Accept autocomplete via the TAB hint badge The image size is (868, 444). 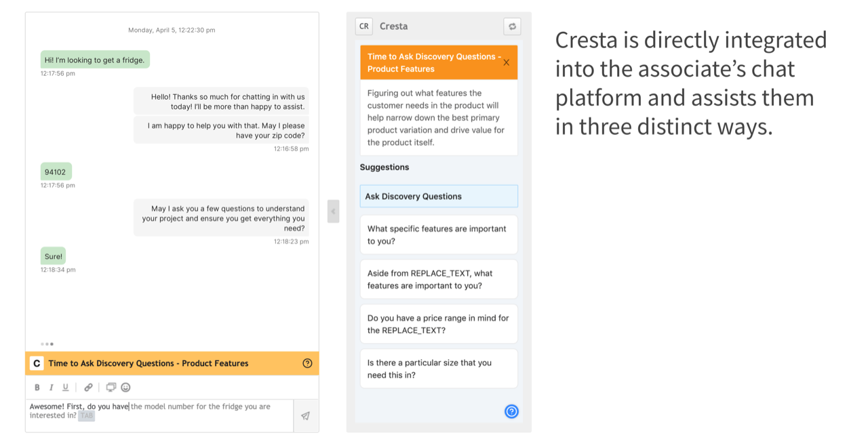(x=86, y=416)
